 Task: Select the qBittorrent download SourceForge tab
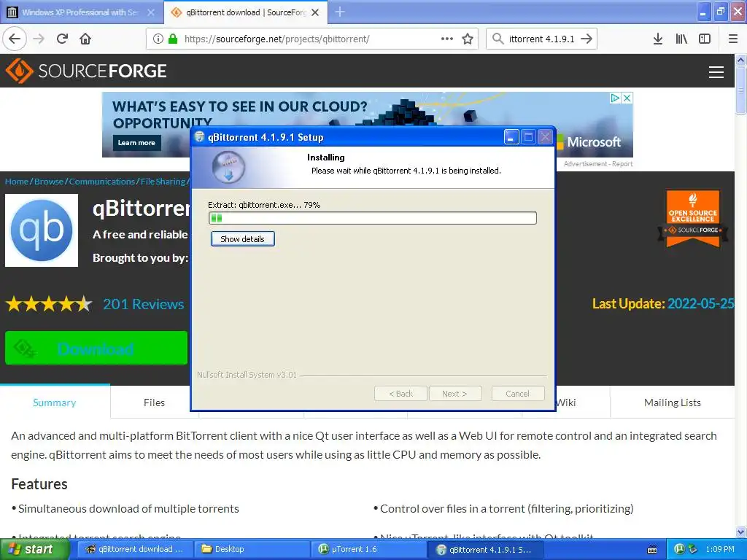point(245,12)
